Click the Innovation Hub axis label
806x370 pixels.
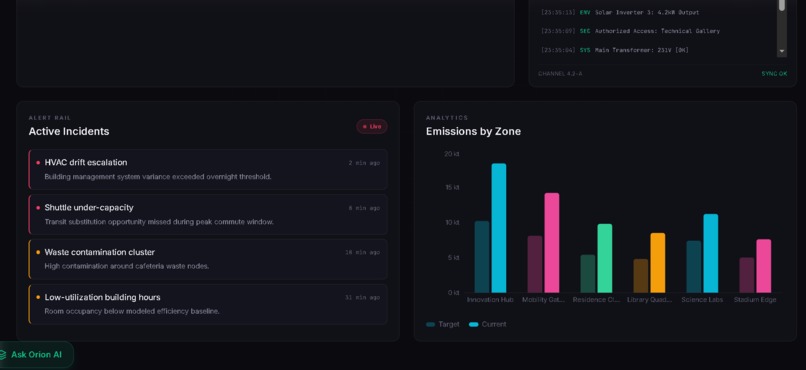click(490, 300)
